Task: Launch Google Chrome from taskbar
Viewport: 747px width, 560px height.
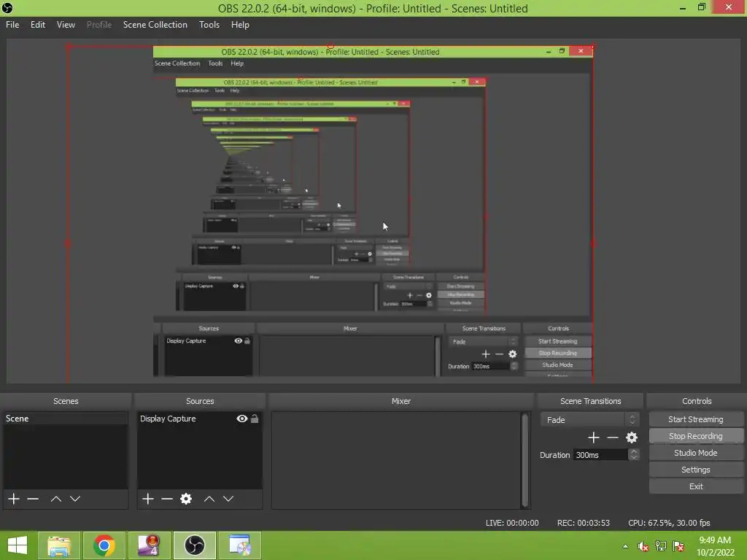Action: coord(104,545)
